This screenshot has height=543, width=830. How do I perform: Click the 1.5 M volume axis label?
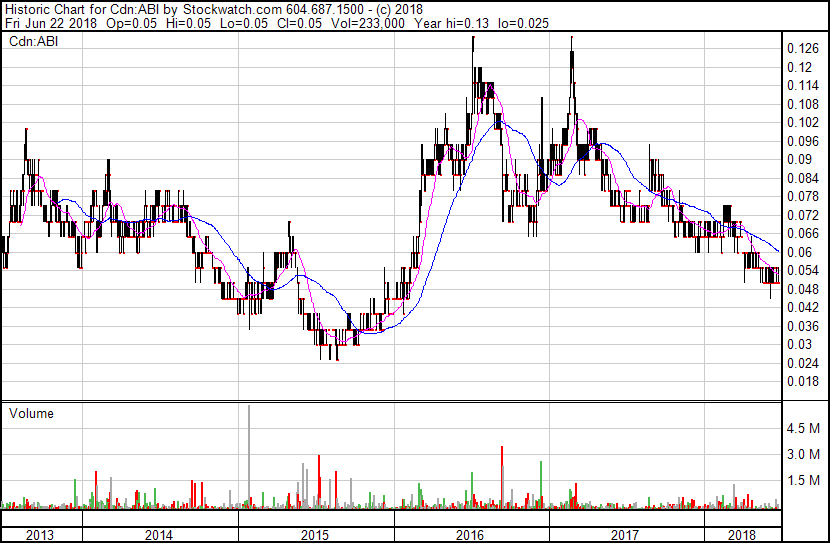803,481
